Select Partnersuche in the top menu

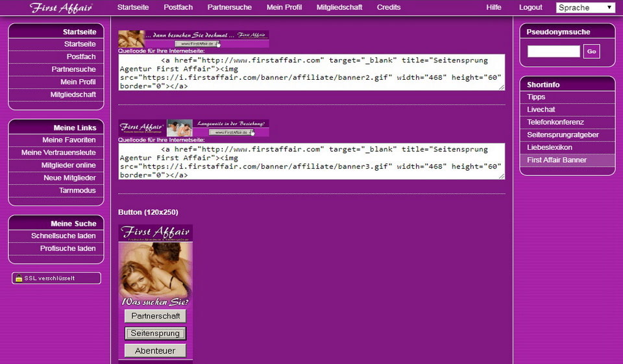click(230, 8)
